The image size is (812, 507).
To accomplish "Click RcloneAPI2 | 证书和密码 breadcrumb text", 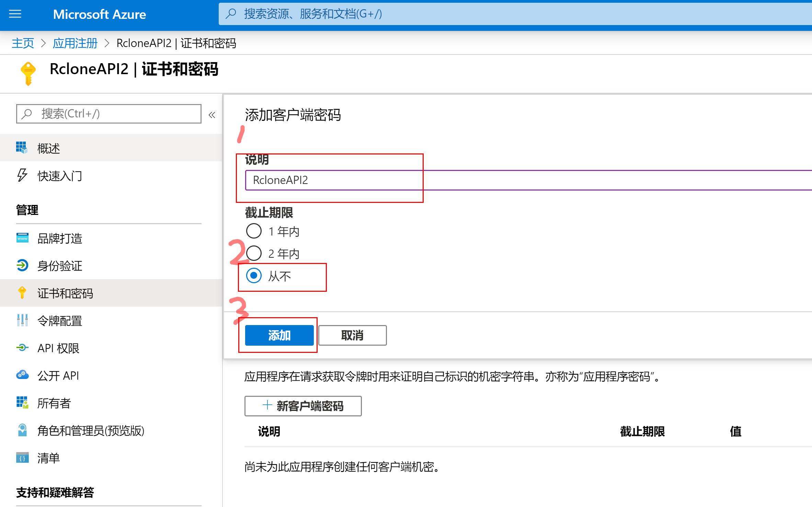I will click(176, 43).
